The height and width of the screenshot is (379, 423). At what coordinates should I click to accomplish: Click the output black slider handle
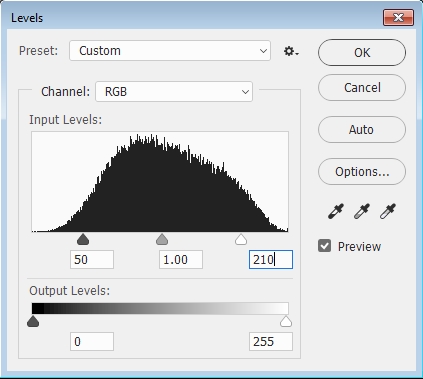tap(33, 322)
